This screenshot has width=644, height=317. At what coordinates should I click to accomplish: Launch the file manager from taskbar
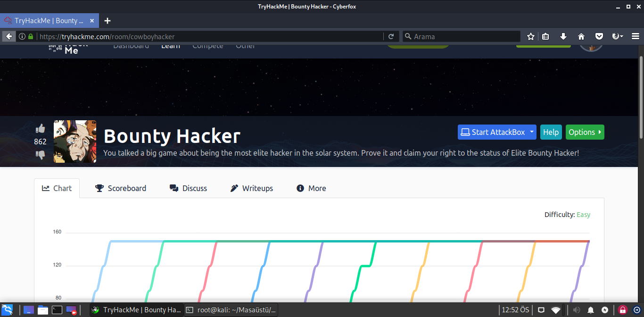pos(43,310)
